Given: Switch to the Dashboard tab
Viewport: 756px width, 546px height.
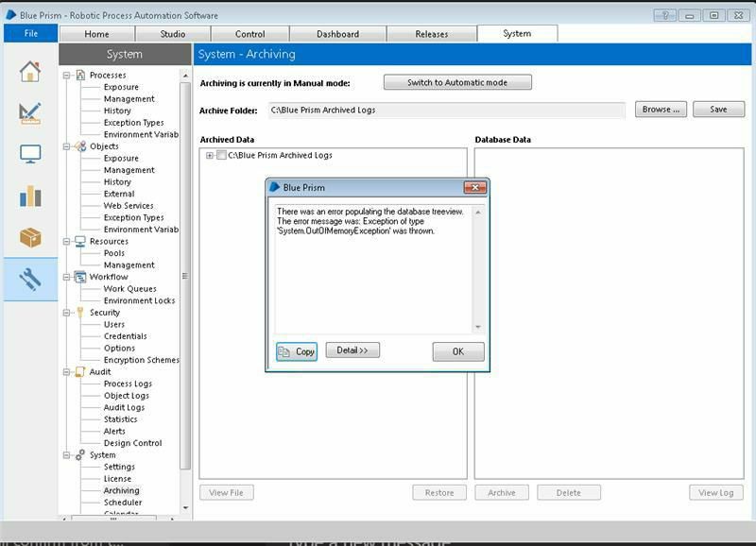Looking at the screenshot, I should coord(337,34).
